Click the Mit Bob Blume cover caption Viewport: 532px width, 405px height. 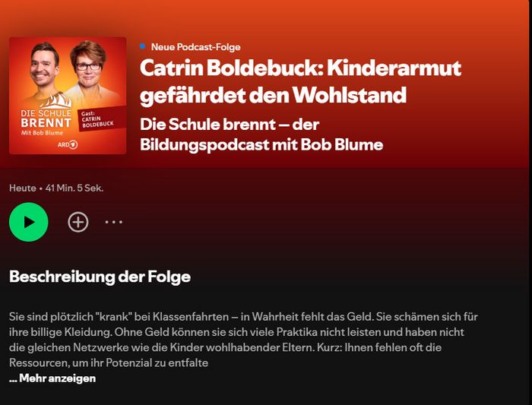click(42, 133)
